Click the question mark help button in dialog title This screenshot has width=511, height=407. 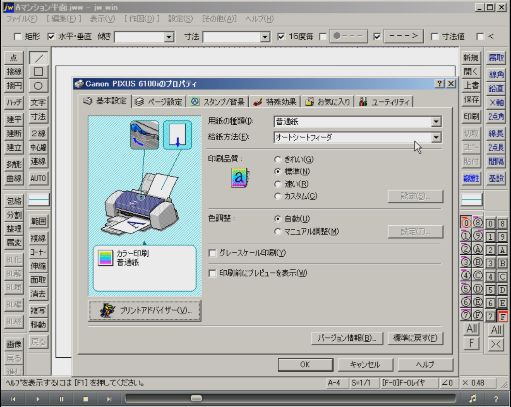pyautogui.click(x=440, y=84)
